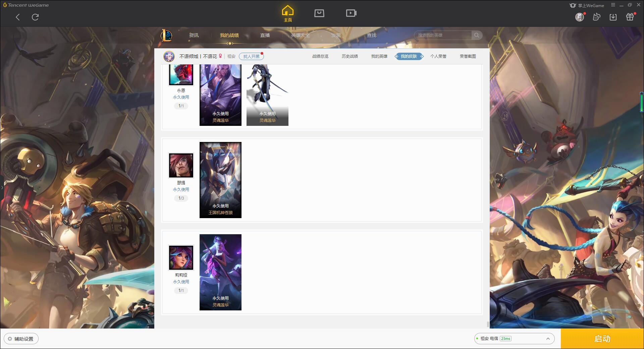644x349 pixels.
Task: Click the refresh page icon
Action: tap(35, 17)
